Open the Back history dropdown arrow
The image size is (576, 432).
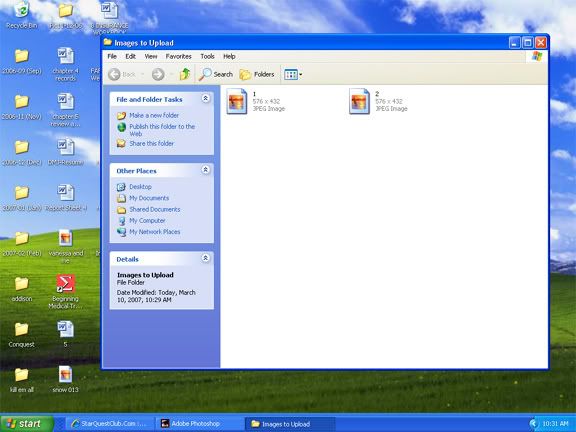[143, 75]
